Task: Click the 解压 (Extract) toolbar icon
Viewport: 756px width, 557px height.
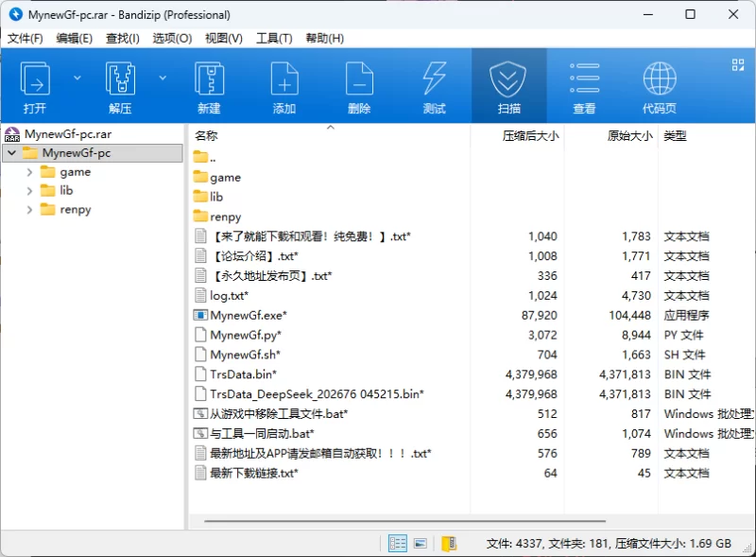Action: coord(120,78)
